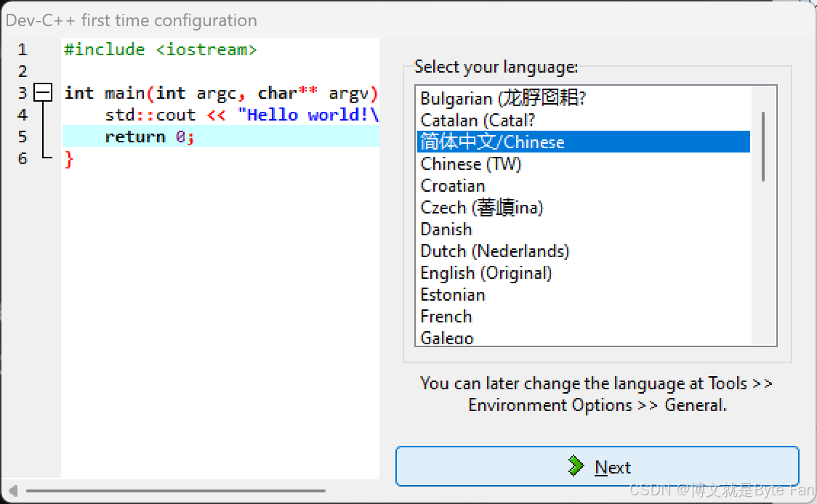Image resolution: width=817 pixels, height=504 pixels.
Task: Click the code preview horizontal scrollbar thumb
Action: click(x=176, y=490)
